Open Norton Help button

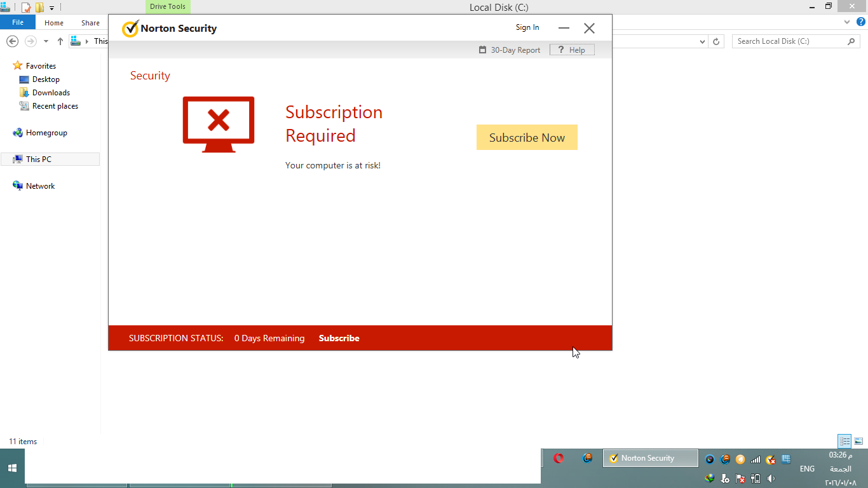[x=572, y=50]
